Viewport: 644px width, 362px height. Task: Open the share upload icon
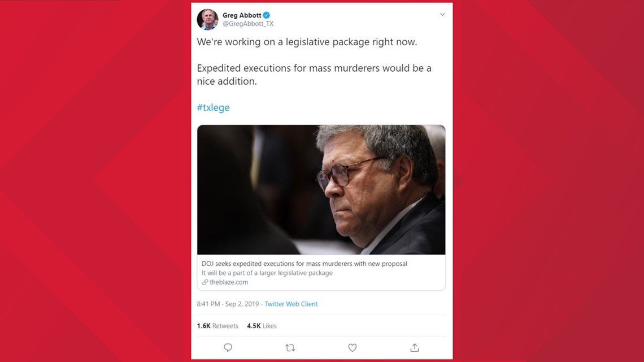click(415, 348)
